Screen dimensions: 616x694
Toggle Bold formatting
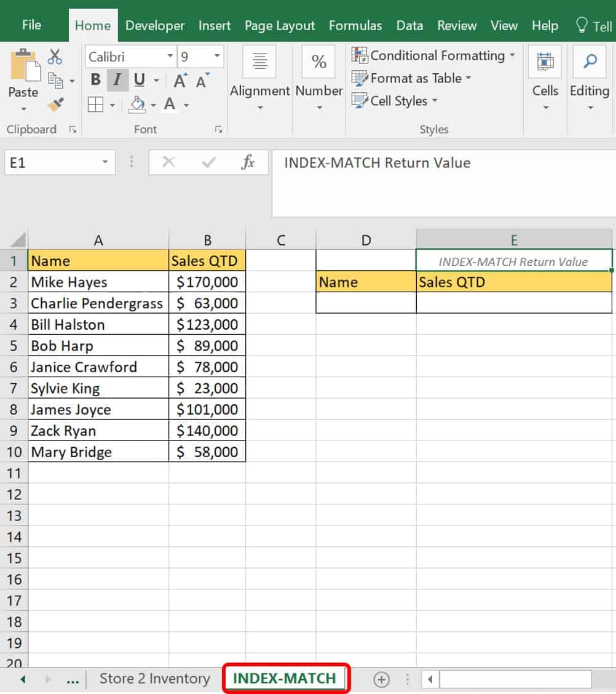[x=95, y=79]
